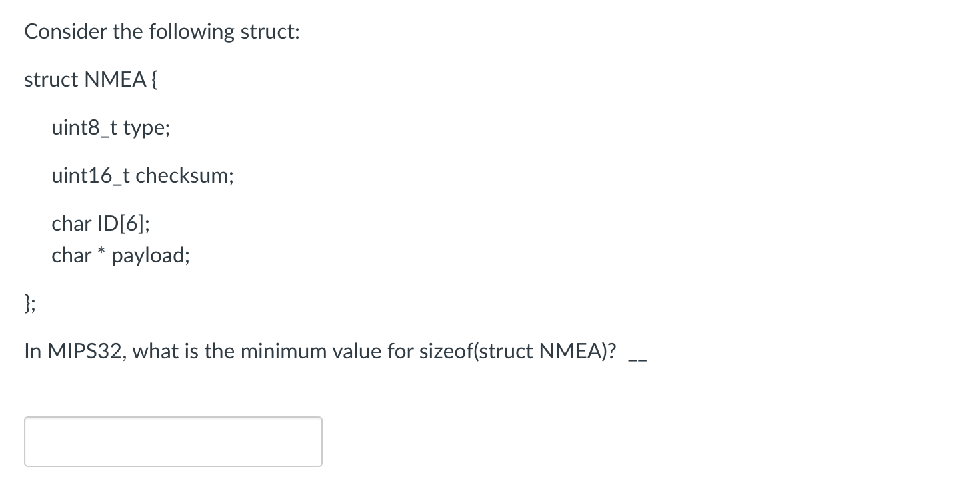Click the border of the answer box
This screenshot has height=489, width=980.
(x=172, y=418)
